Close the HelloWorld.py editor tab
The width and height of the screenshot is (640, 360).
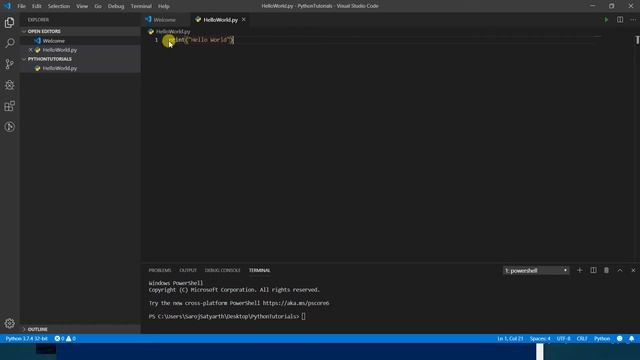click(244, 20)
